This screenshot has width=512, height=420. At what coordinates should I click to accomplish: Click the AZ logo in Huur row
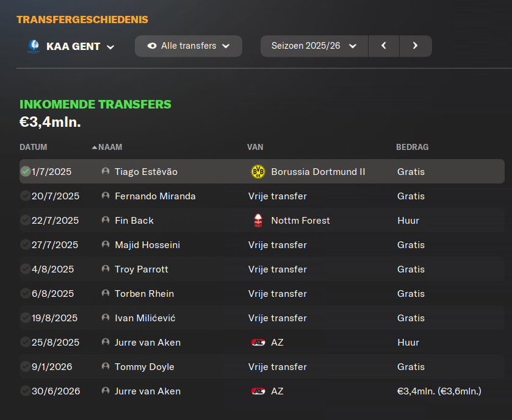point(258,343)
